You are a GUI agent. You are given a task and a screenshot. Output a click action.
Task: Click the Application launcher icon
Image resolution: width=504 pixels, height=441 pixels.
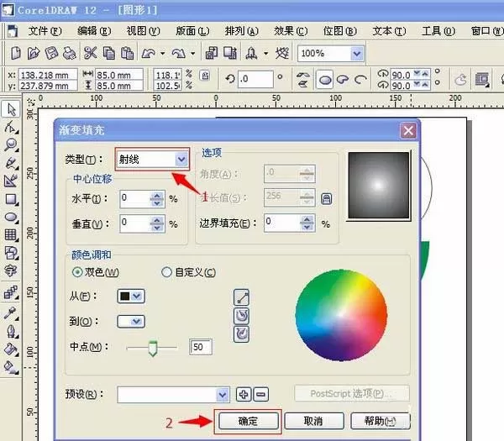tap(252, 54)
